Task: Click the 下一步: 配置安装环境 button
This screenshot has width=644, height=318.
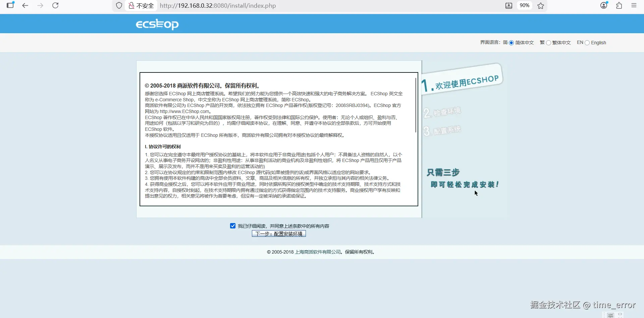Action: point(278,233)
